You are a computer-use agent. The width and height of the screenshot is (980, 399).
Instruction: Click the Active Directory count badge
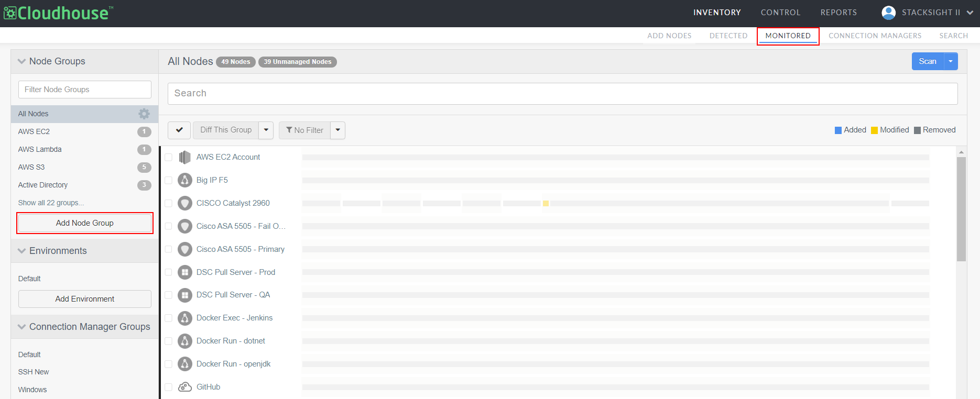coord(144,185)
